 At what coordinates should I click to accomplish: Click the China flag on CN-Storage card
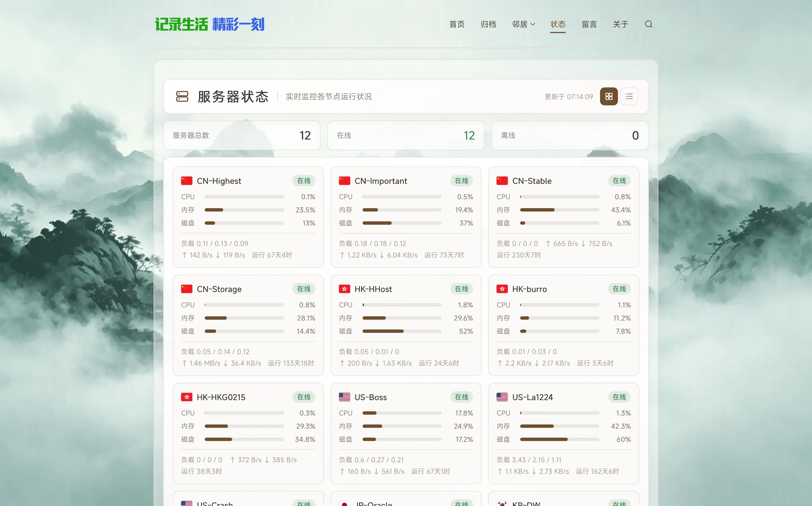[186, 289]
